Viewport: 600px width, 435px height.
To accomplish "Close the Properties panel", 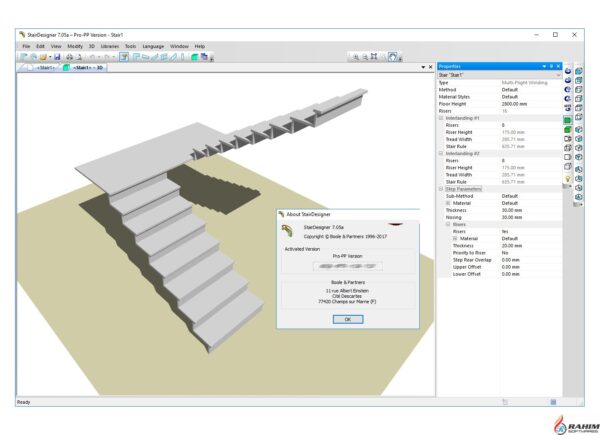I will point(558,66).
